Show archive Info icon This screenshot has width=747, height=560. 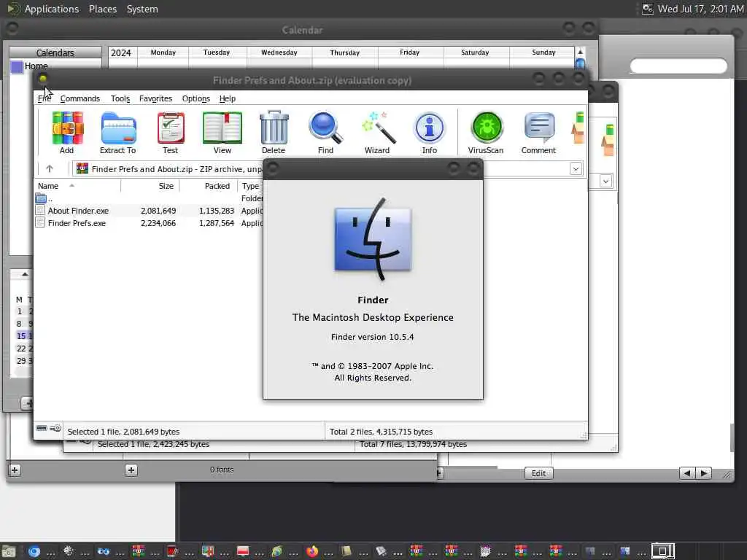429,128
